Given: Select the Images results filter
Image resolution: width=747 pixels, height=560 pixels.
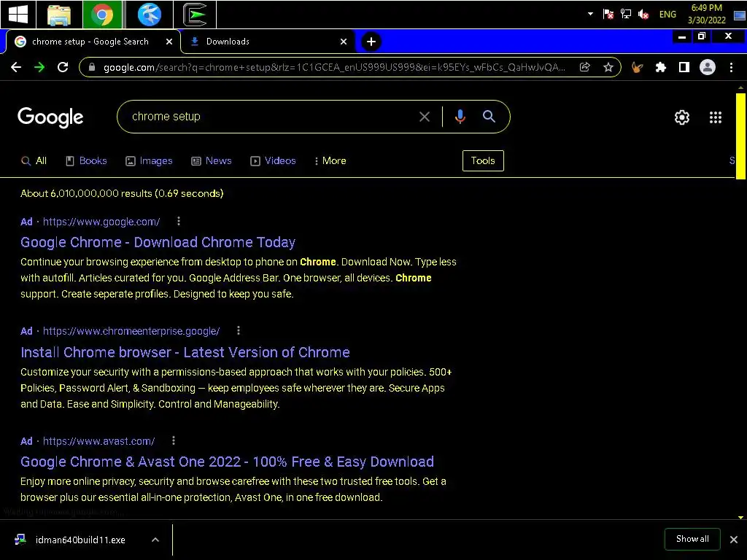Looking at the screenshot, I should tap(149, 161).
